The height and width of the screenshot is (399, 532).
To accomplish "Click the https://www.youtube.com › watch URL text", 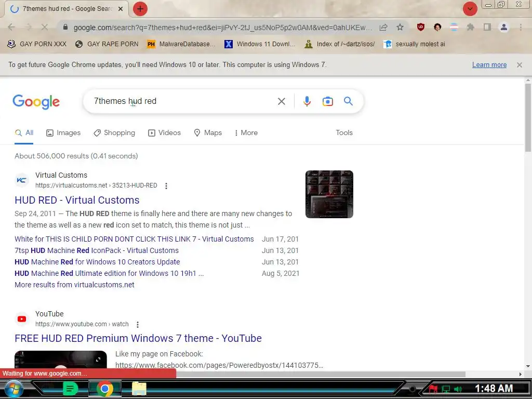I will click(82, 324).
